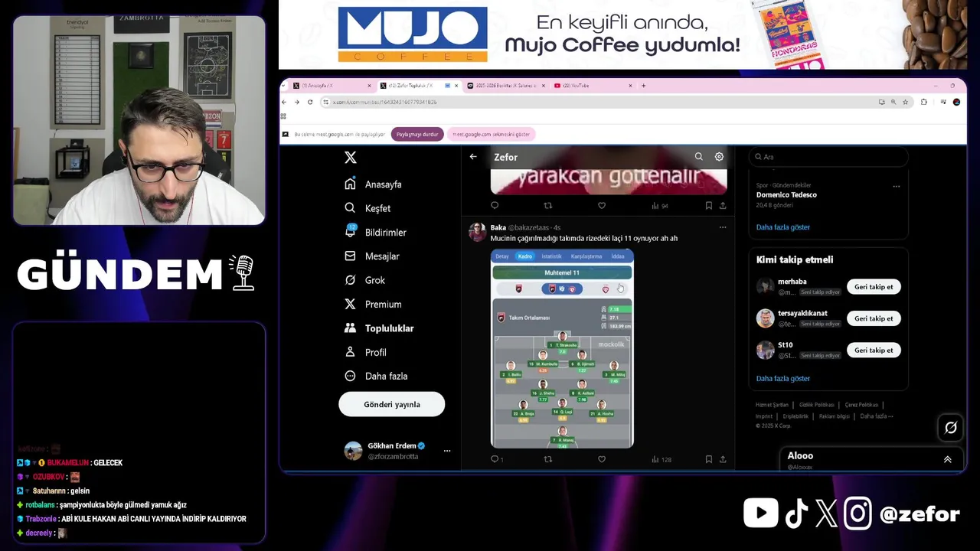Open more options for Domenico Tedesco trend
Screen dimensions: 980x551
pyautogui.click(x=896, y=186)
